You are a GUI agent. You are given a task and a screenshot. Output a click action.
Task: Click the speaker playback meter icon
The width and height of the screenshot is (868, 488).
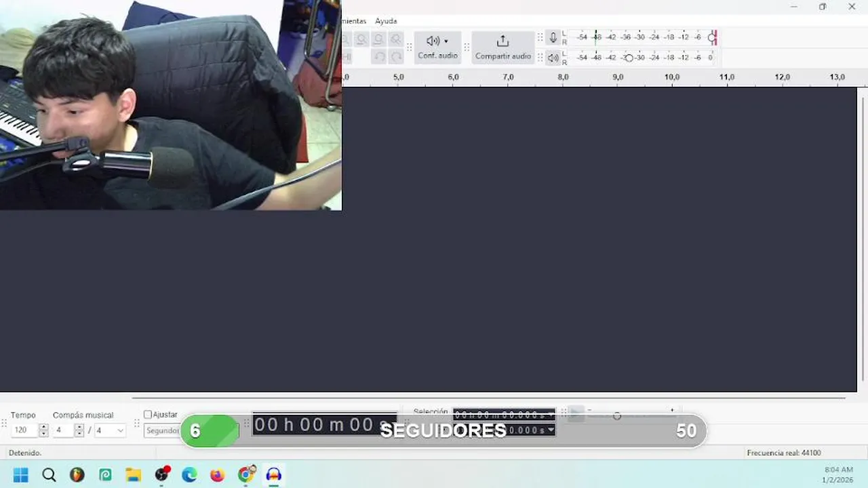click(553, 58)
